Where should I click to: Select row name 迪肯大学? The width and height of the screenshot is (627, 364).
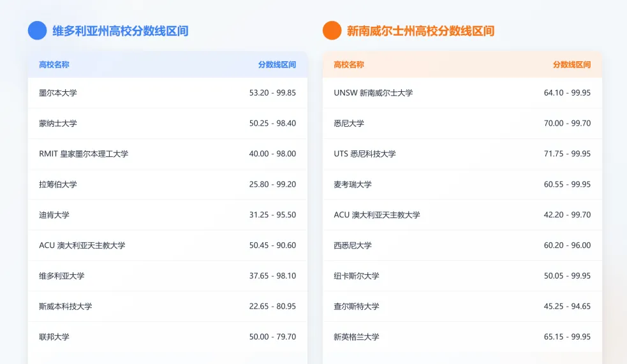pos(54,215)
